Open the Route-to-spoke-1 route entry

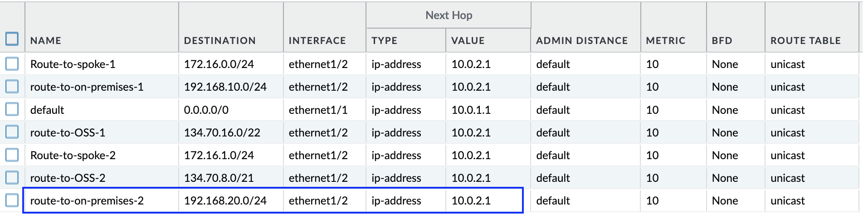point(73,64)
